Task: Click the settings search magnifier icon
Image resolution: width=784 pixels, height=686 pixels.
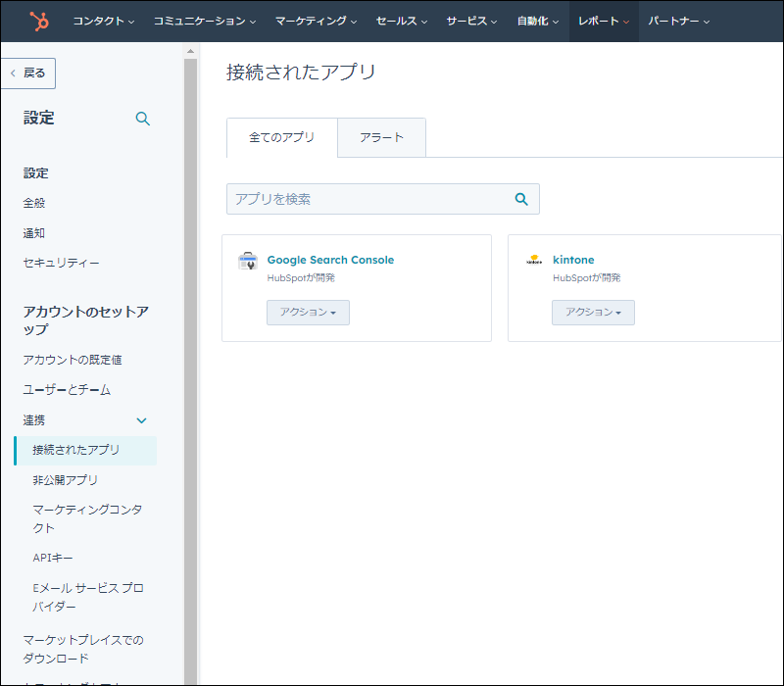Action: pyautogui.click(x=142, y=119)
